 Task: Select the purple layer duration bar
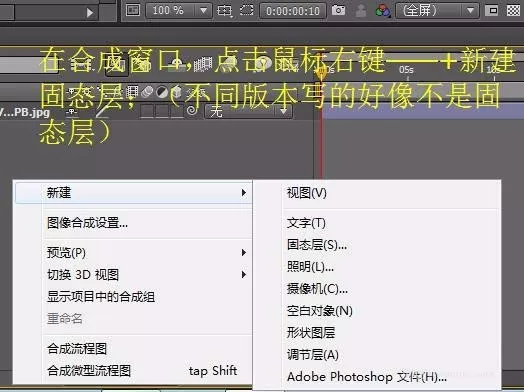click(422, 111)
